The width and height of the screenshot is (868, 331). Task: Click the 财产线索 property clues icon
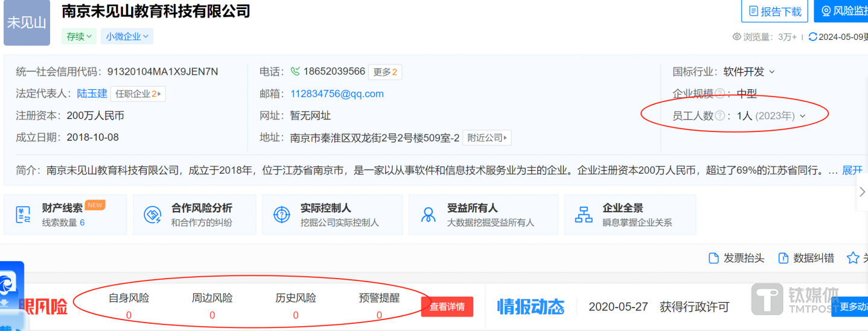click(24, 215)
